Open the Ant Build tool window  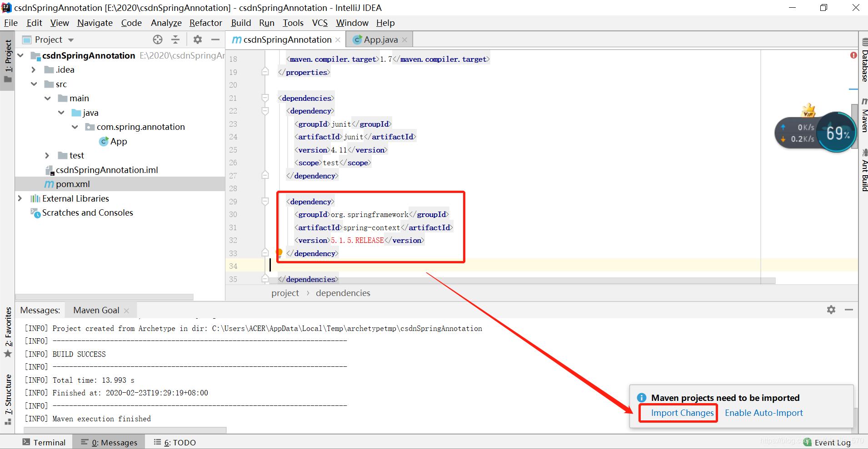coord(864,170)
